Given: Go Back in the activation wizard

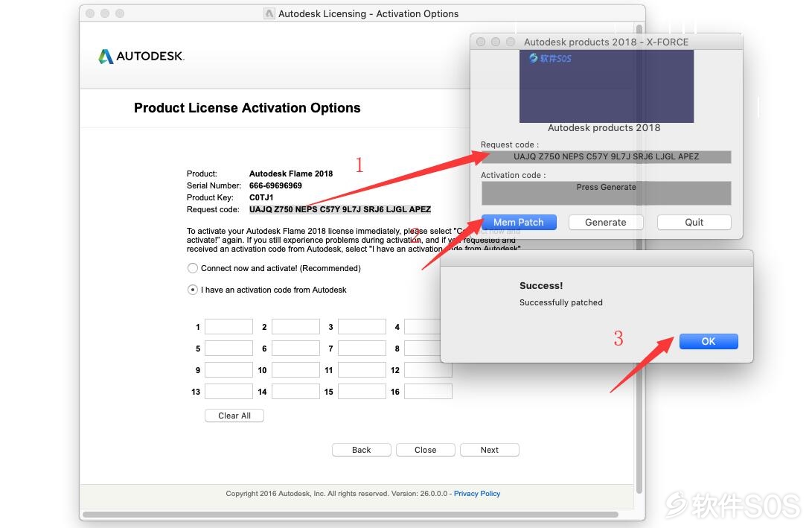Looking at the screenshot, I should click(362, 450).
